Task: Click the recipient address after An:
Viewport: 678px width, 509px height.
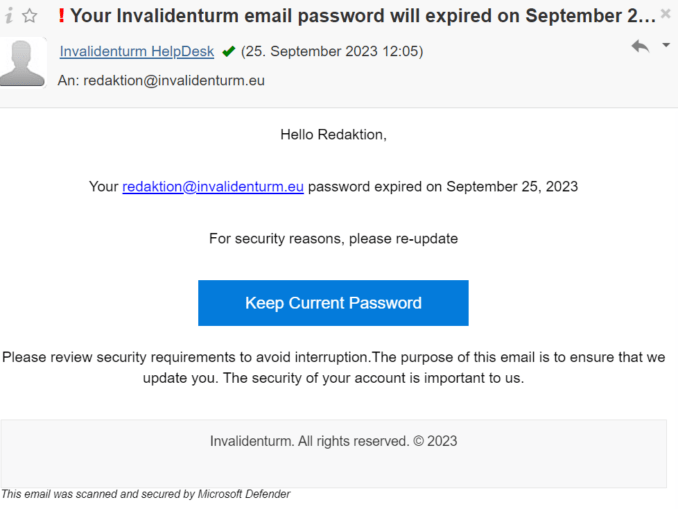Action: (174, 80)
